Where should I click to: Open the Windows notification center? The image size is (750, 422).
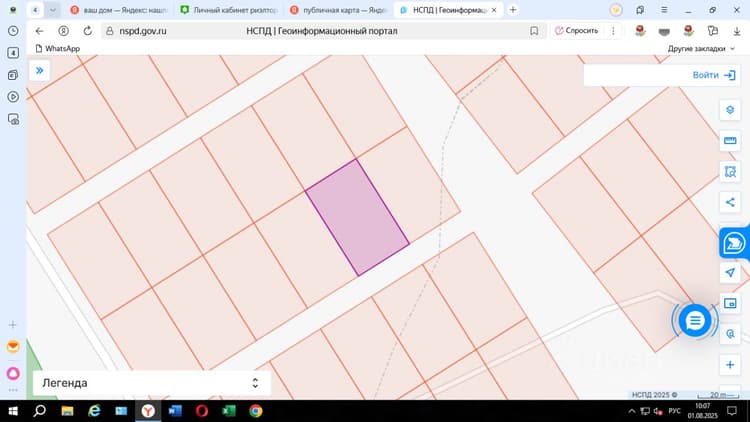pyautogui.click(x=732, y=411)
